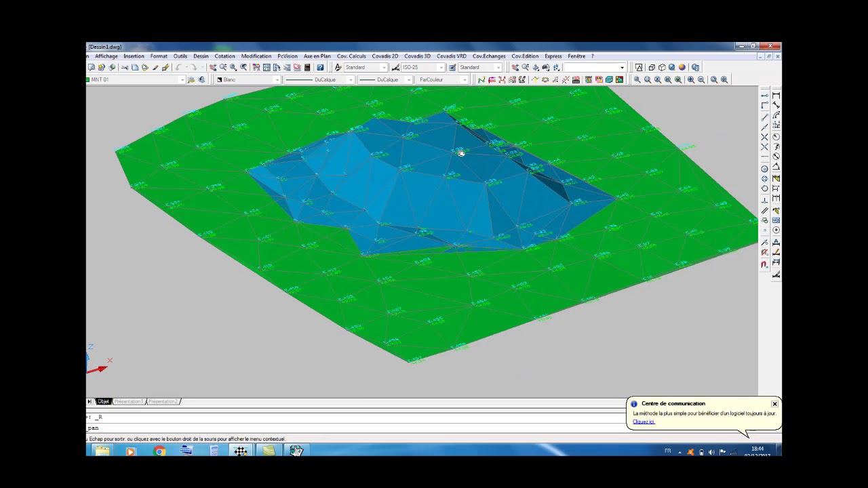Open the Cotation menu

224,56
